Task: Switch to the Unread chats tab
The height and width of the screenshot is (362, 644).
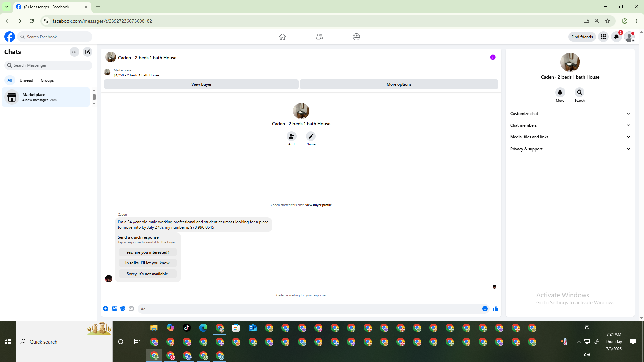Action: 26,80
